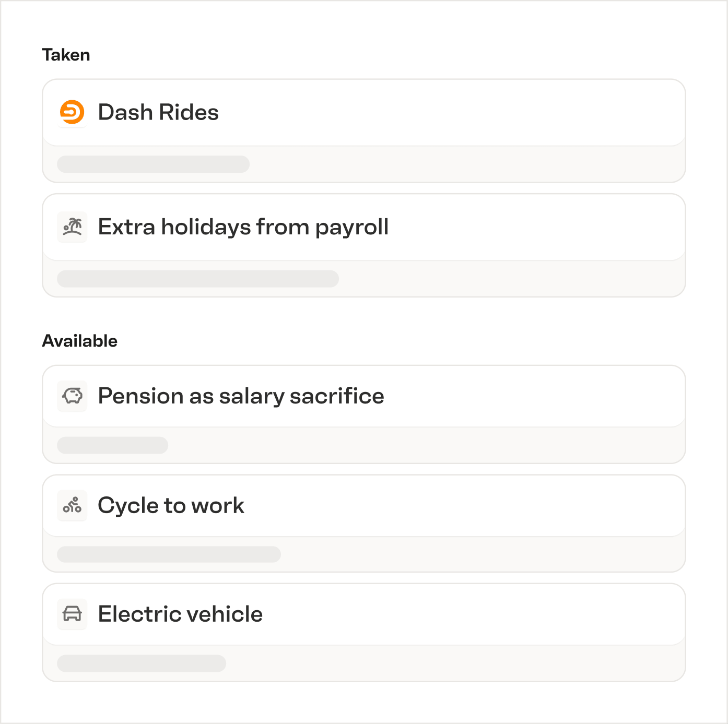Click the cyclist icon for Cycle to work
The image size is (728, 724).
[72, 505]
